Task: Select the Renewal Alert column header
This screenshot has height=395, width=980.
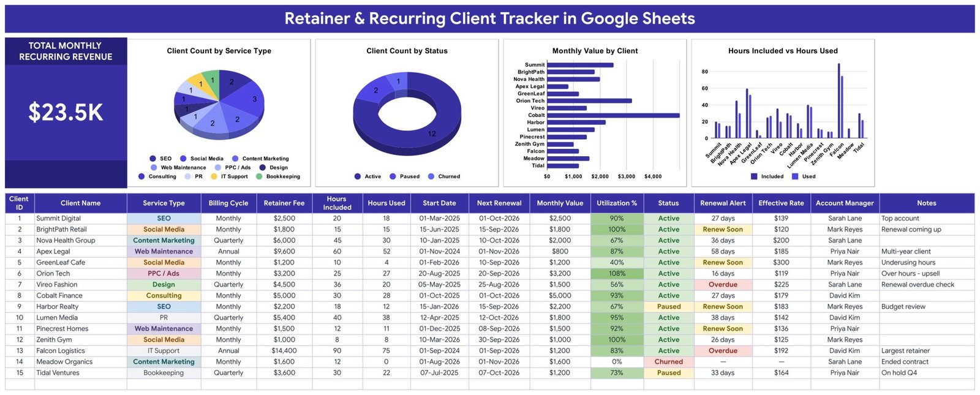Action: 723,203
